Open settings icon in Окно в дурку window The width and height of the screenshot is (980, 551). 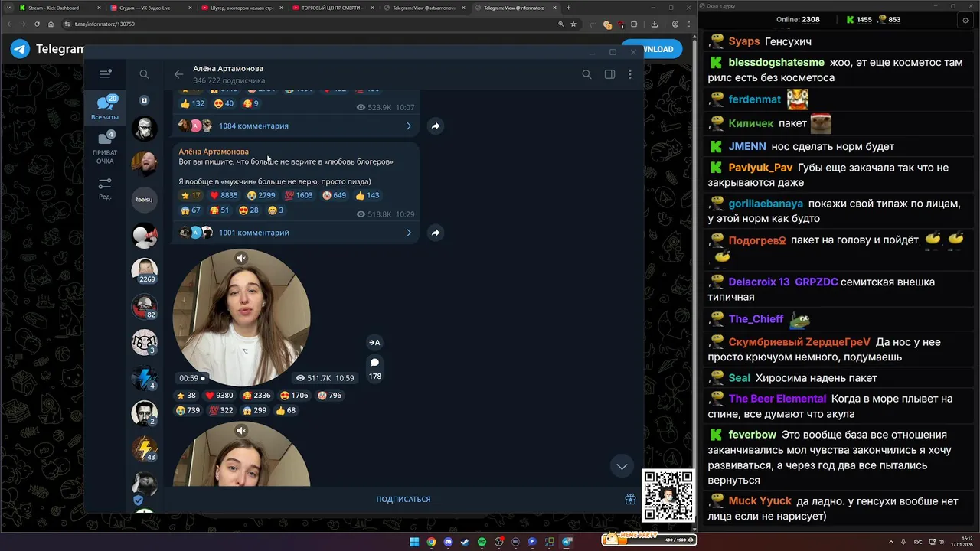[965, 20]
